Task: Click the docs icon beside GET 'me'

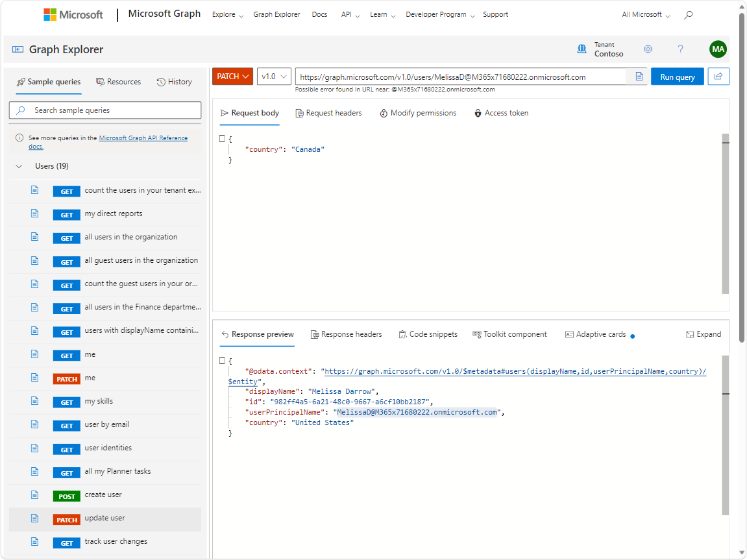Action: coord(35,354)
